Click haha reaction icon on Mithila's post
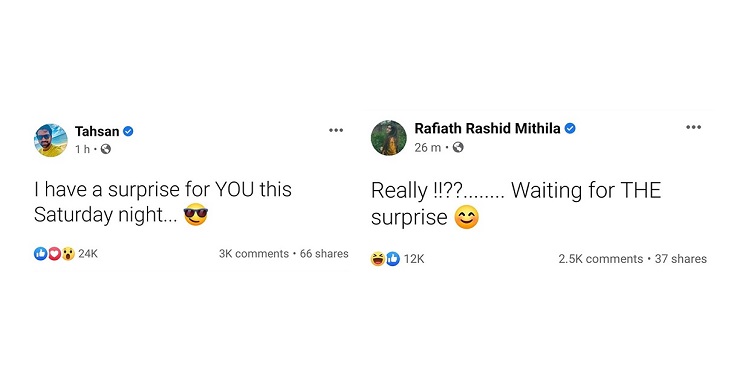Screen dimensions: 740x386 click(378, 259)
